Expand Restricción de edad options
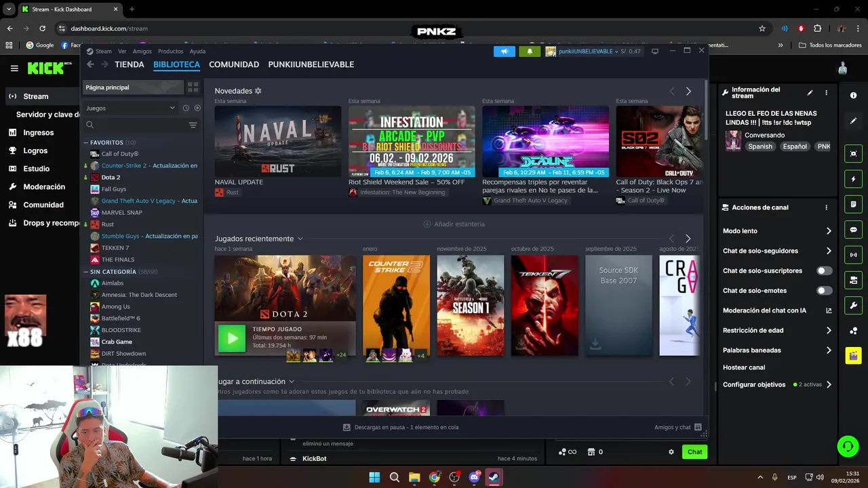The width and height of the screenshot is (868, 488). click(x=829, y=331)
